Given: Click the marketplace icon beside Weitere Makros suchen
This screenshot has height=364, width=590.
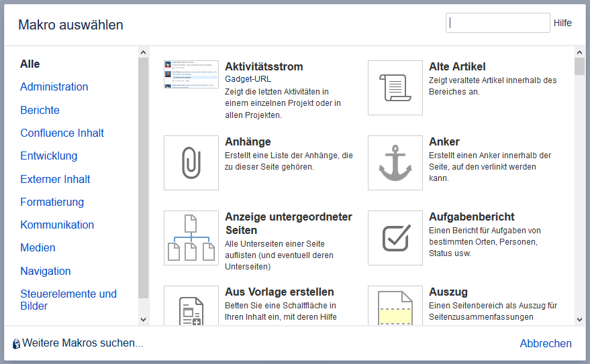Looking at the screenshot, I should pos(16,344).
